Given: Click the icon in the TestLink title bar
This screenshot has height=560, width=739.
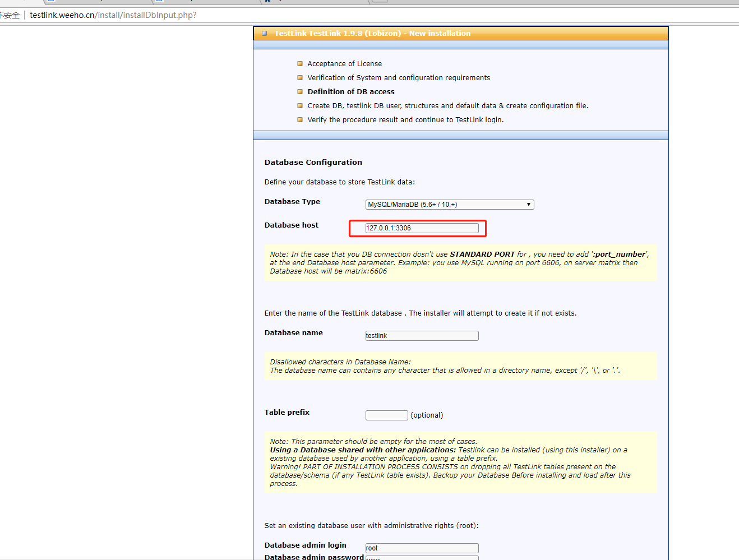Looking at the screenshot, I should pos(265,34).
